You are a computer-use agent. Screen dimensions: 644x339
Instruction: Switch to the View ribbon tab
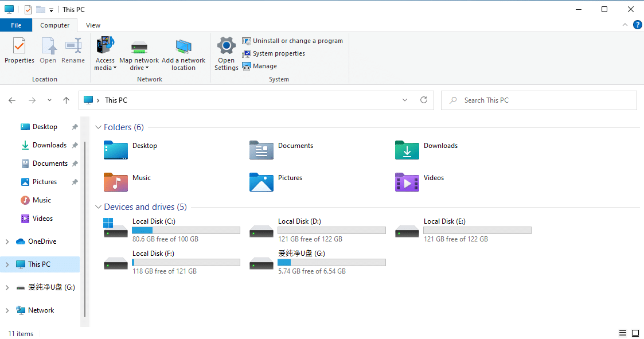pyautogui.click(x=93, y=25)
